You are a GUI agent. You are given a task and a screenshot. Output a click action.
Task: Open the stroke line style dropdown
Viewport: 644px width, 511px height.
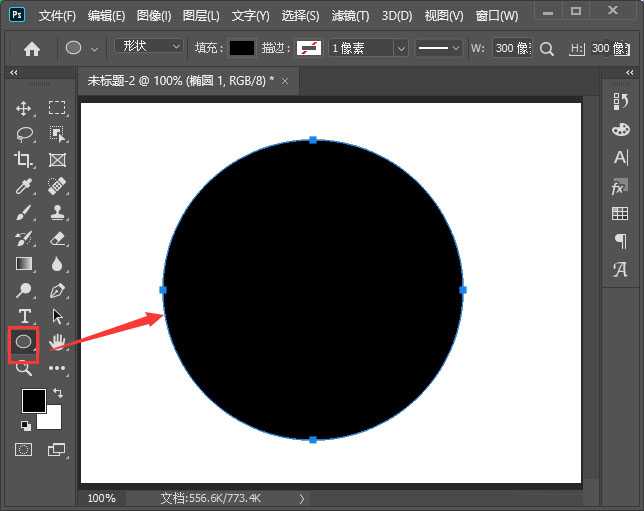point(438,48)
